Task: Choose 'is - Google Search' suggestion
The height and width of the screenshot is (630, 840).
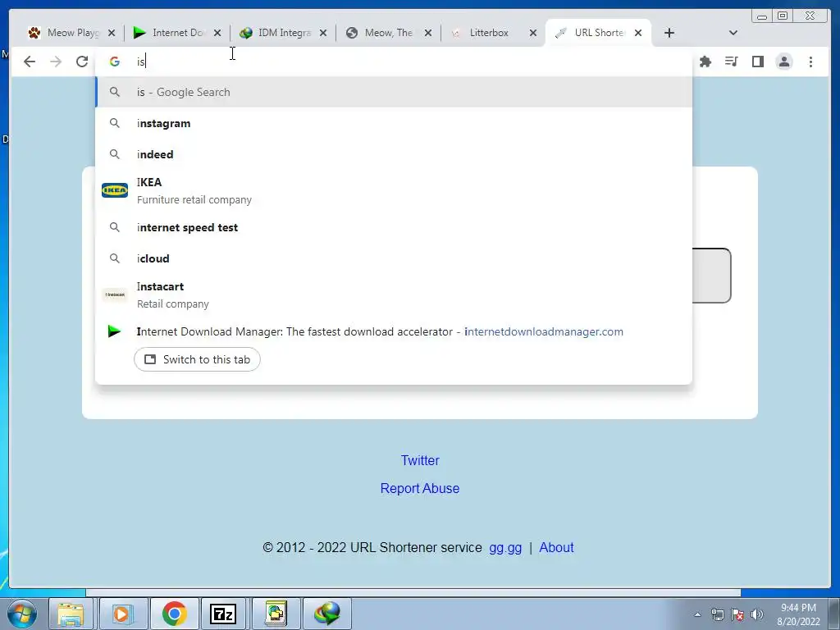Action: pos(394,92)
